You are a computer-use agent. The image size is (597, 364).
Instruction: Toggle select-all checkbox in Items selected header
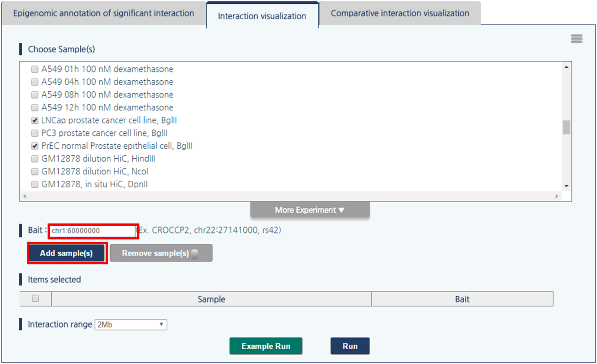click(x=35, y=298)
